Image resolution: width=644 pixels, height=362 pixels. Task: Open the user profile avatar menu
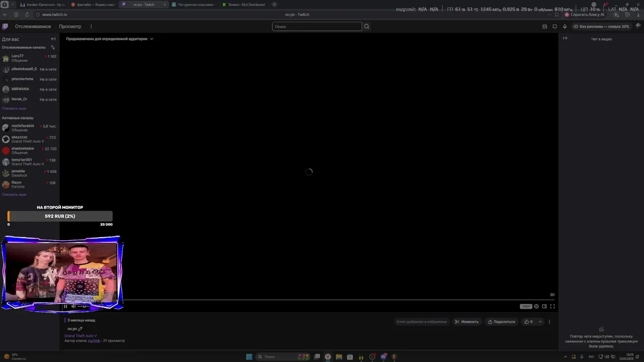point(638,26)
